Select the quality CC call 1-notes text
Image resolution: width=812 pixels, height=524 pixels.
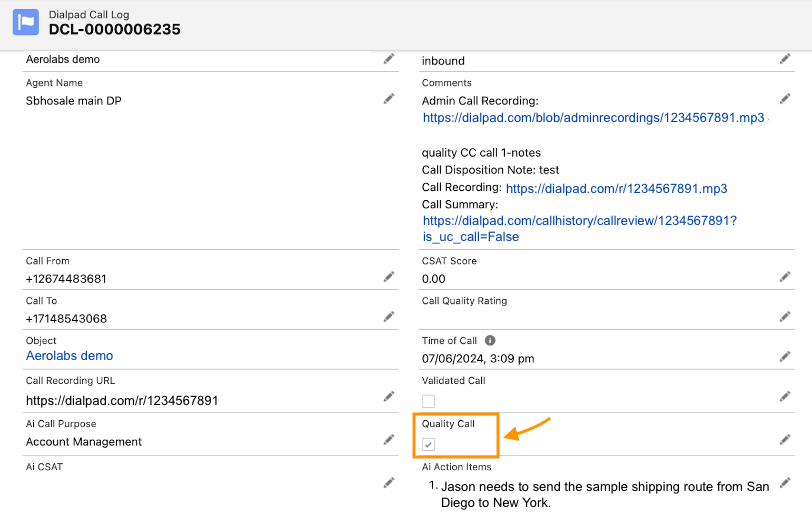[x=481, y=153]
